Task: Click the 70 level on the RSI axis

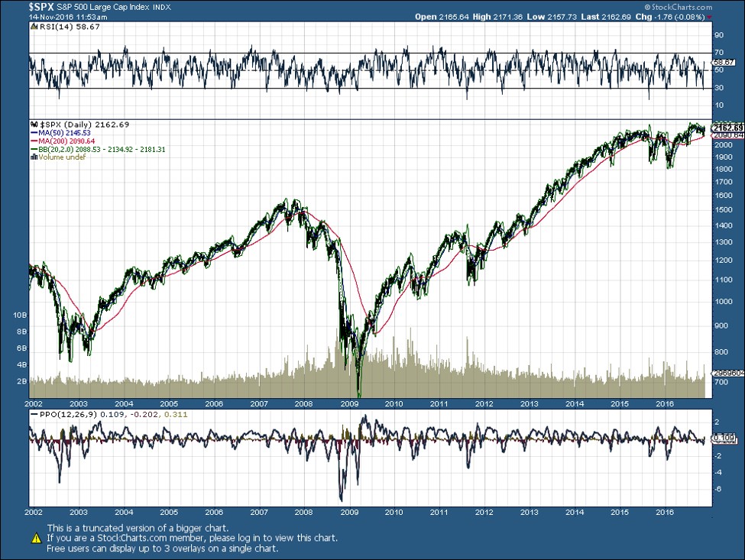Action: (719, 53)
